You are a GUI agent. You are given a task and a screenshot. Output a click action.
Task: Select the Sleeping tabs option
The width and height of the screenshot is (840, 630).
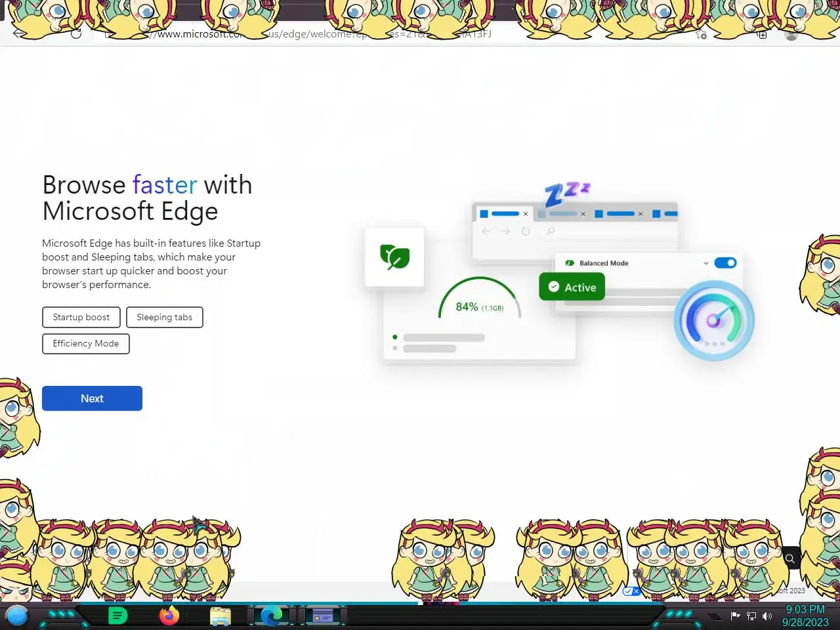coord(164,317)
